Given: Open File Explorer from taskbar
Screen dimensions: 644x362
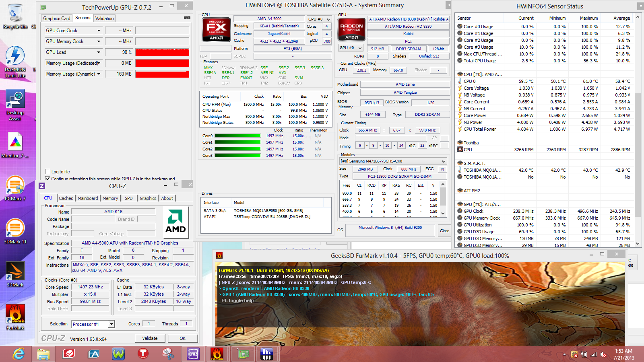Looking at the screenshot, I should [43, 354].
